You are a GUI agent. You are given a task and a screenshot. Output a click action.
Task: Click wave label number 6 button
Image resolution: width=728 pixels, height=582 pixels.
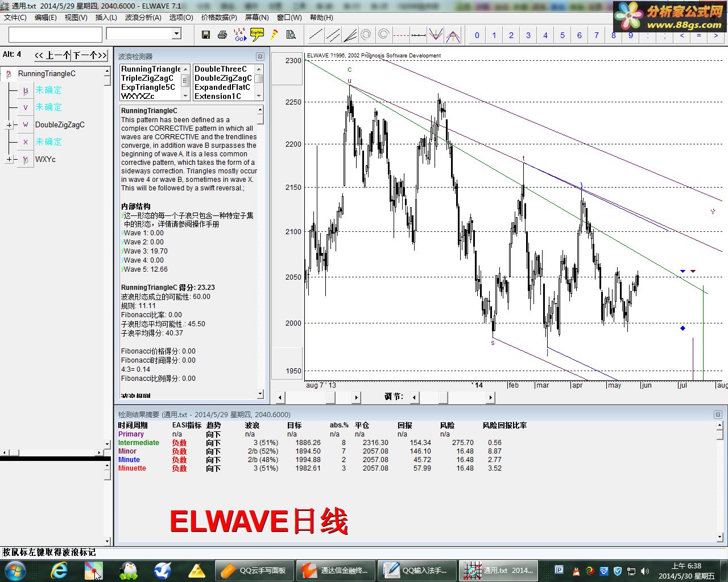tap(580, 35)
